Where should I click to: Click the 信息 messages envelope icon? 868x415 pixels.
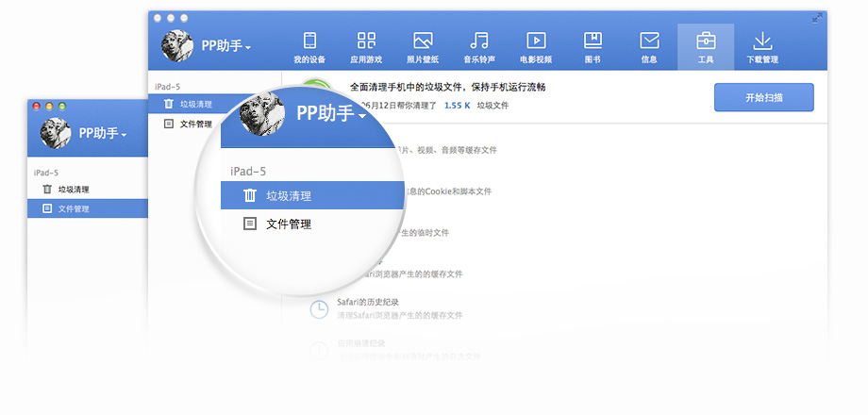(x=649, y=47)
